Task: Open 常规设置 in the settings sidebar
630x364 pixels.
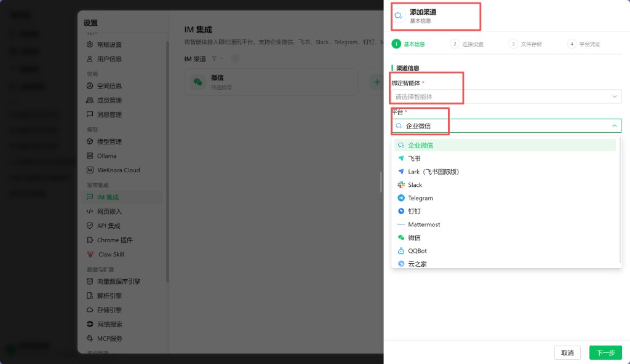Action: coord(122,45)
